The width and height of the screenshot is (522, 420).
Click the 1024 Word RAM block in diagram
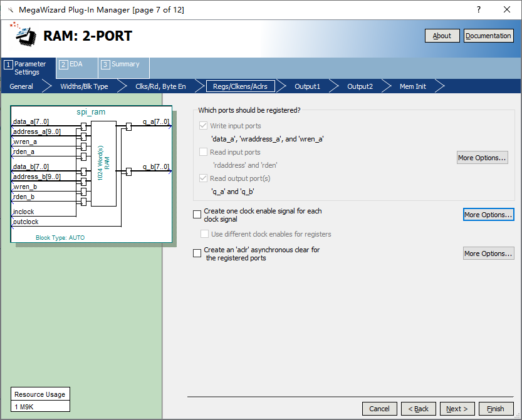pos(104,163)
